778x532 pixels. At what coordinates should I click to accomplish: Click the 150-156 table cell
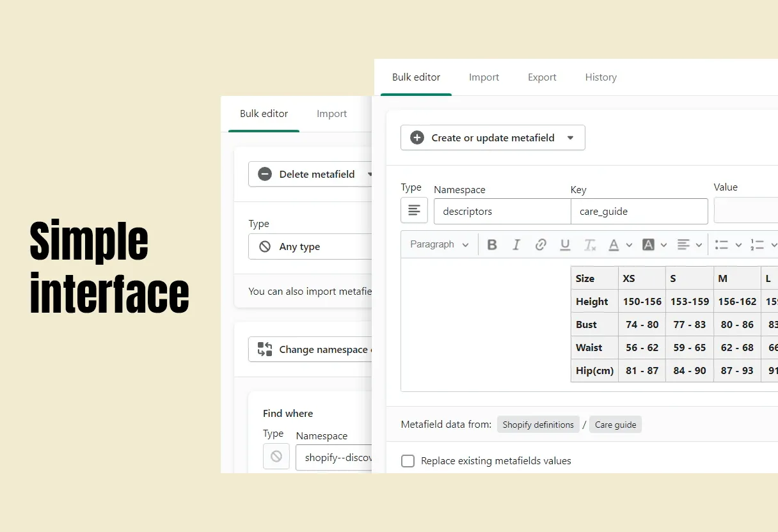click(642, 301)
